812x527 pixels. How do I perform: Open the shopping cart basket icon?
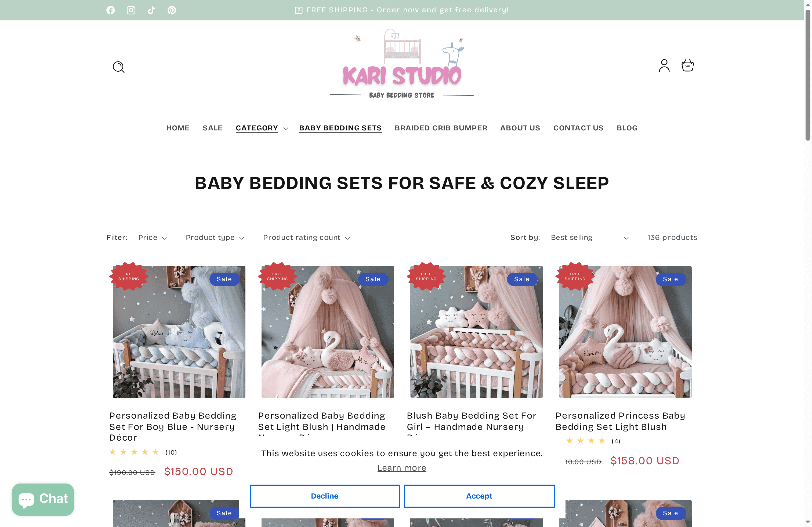[687, 65]
